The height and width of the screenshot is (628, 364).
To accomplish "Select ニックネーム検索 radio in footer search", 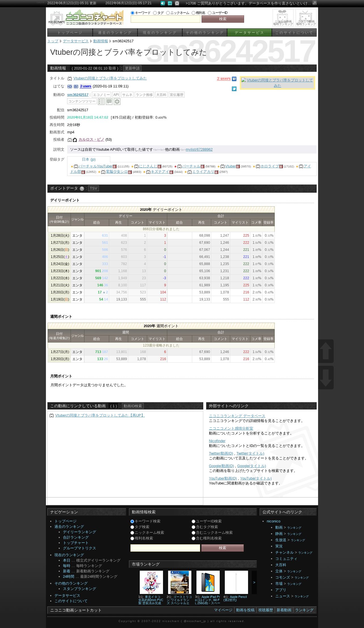I will coord(132,533).
